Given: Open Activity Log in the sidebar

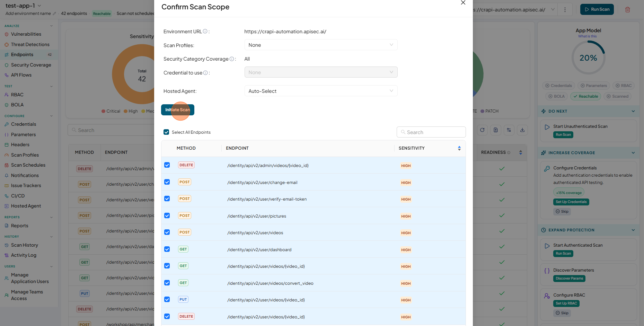Looking at the screenshot, I should [24, 255].
